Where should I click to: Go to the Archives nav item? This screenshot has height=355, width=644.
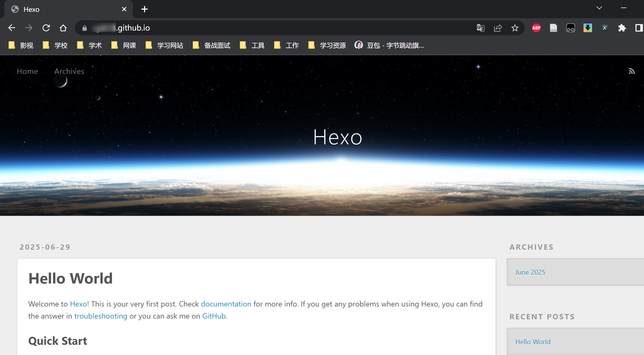[69, 71]
